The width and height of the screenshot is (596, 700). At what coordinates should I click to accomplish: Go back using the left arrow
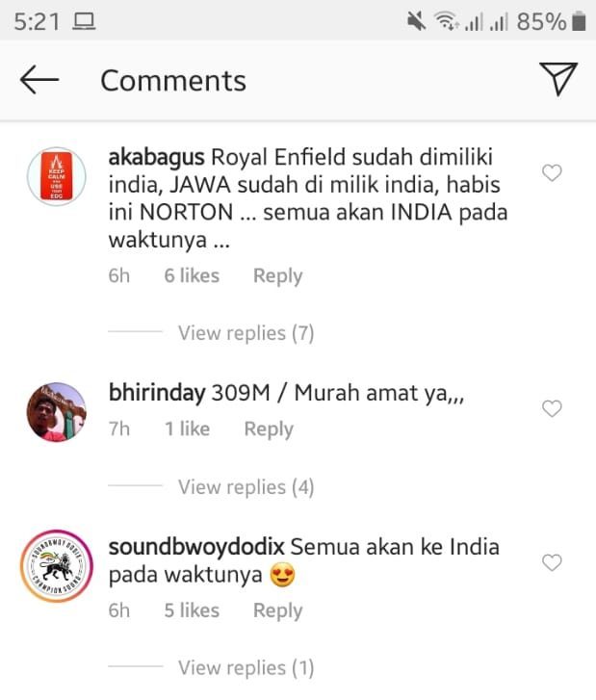[39, 80]
